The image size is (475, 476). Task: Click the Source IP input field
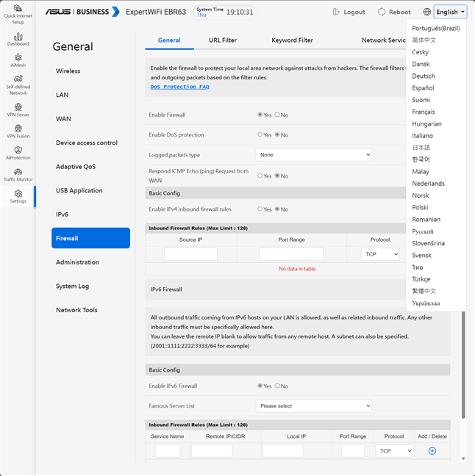pyautogui.click(x=190, y=254)
